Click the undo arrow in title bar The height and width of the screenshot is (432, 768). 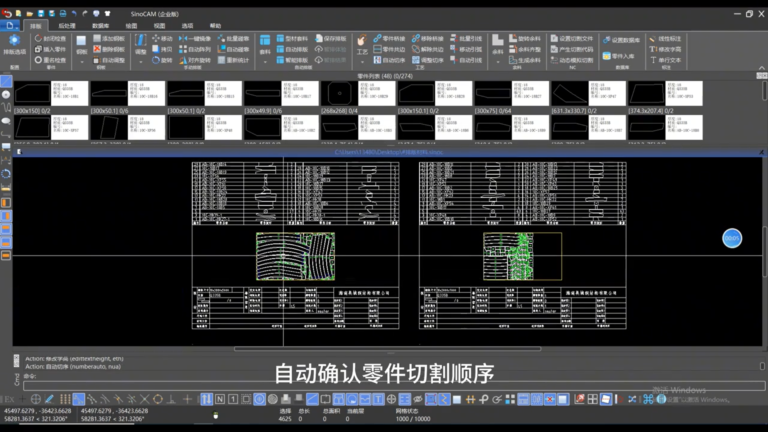pos(74,14)
